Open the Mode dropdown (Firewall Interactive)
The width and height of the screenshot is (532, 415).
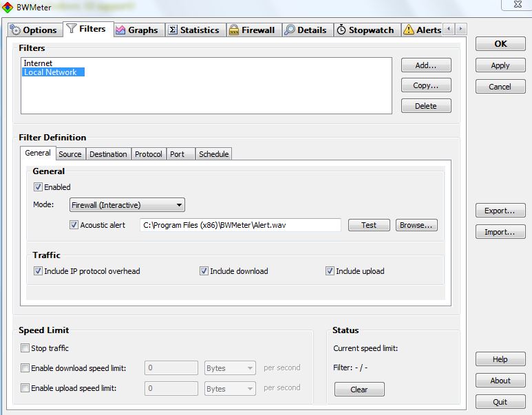(x=127, y=205)
